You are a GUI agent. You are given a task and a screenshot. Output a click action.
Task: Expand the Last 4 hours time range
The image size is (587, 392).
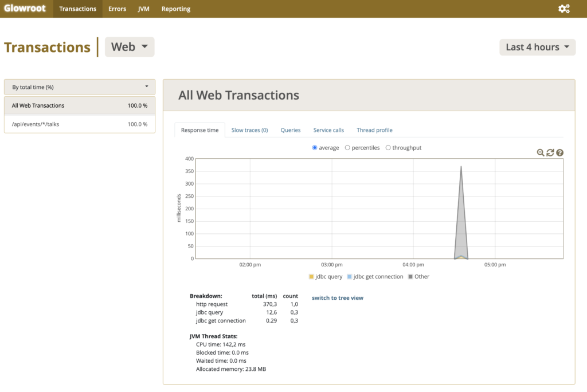[537, 47]
